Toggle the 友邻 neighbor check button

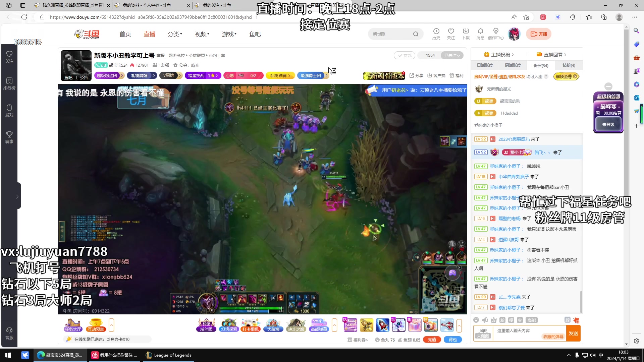(405, 55)
